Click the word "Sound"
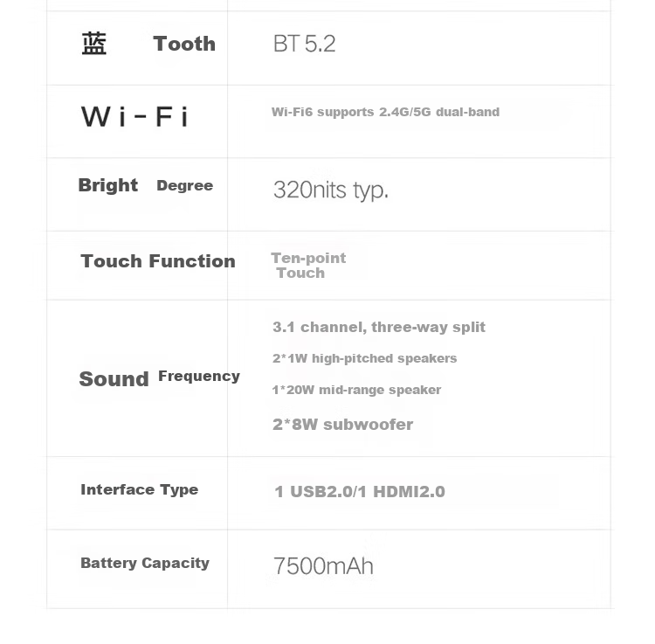This screenshot has width=655, height=644. [114, 379]
